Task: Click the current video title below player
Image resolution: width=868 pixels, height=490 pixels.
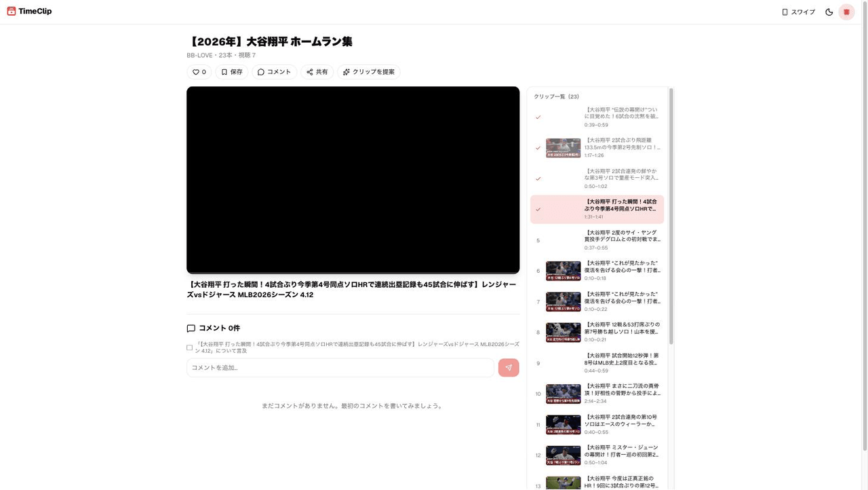Action: tap(353, 290)
